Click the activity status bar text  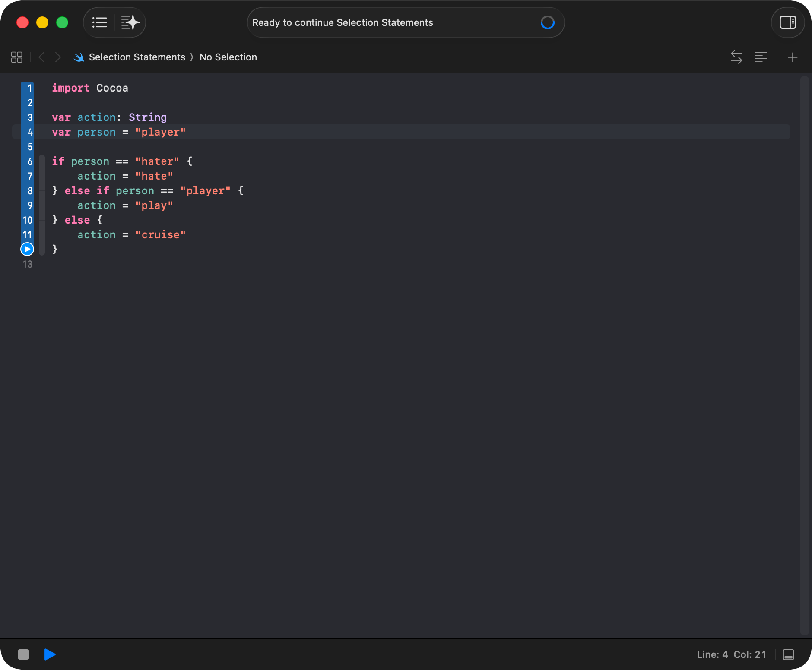click(343, 22)
